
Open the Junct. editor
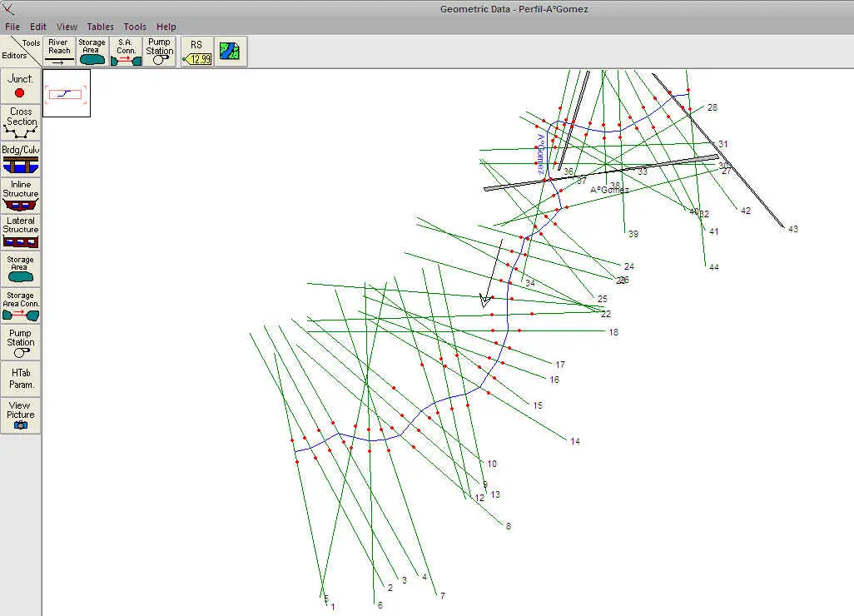coord(20,86)
